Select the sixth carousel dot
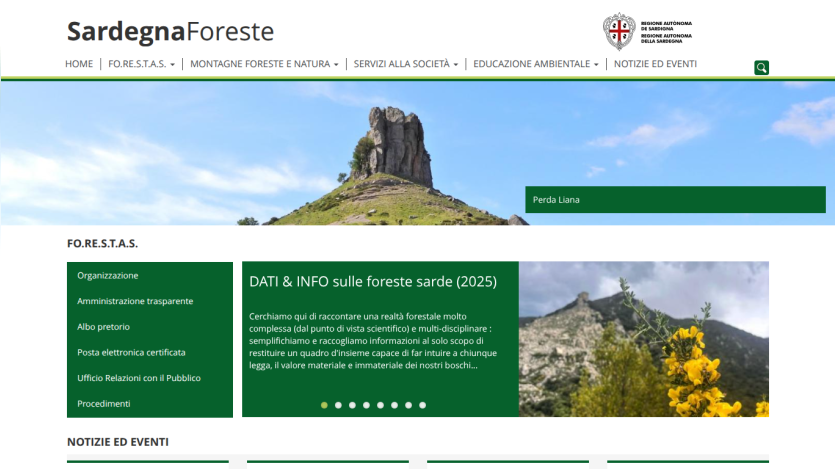This screenshot has width=835, height=469. pyautogui.click(x=395, y=405)
